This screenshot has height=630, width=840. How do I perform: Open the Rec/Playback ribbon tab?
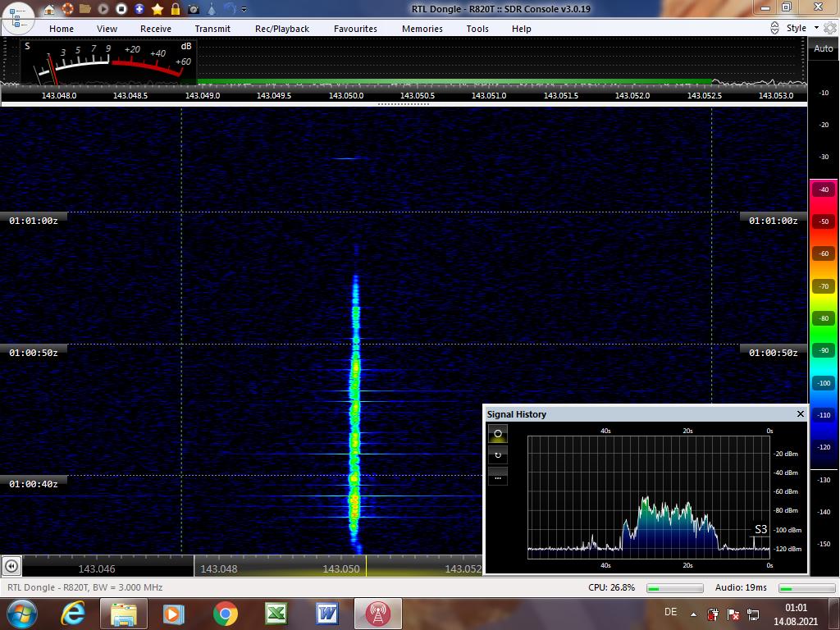(x=282, y=29)
